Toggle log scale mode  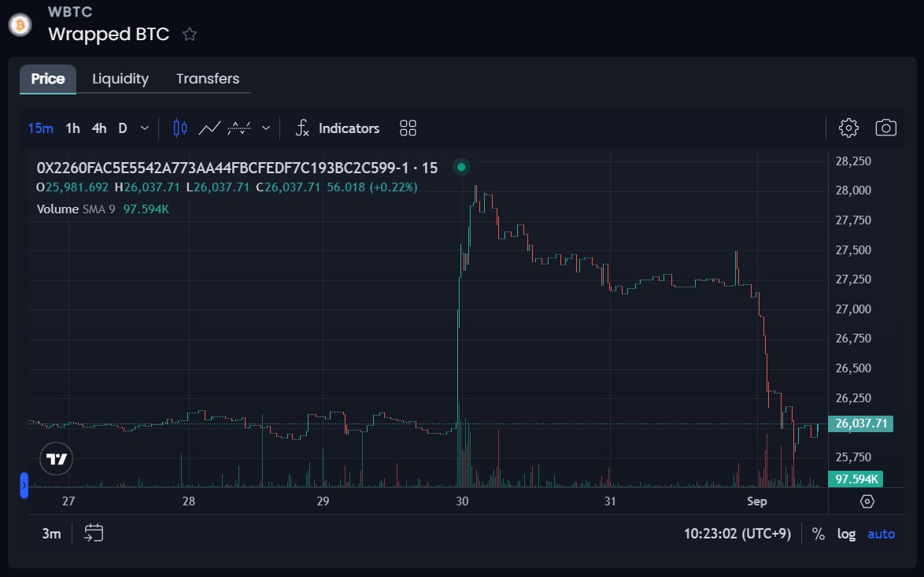[x=846, y=534]
